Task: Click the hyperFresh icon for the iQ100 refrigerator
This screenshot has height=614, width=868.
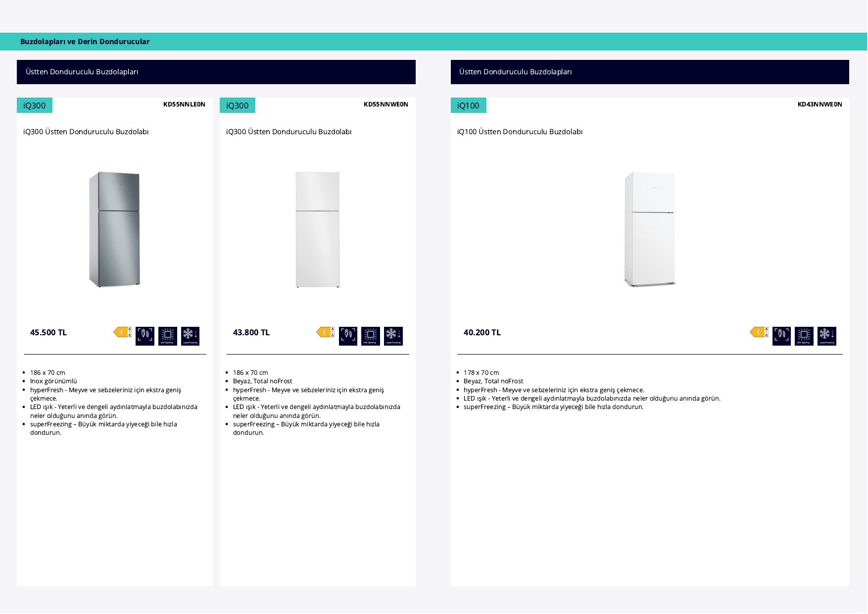Action: pyautogui.click(x=782, y=336)
